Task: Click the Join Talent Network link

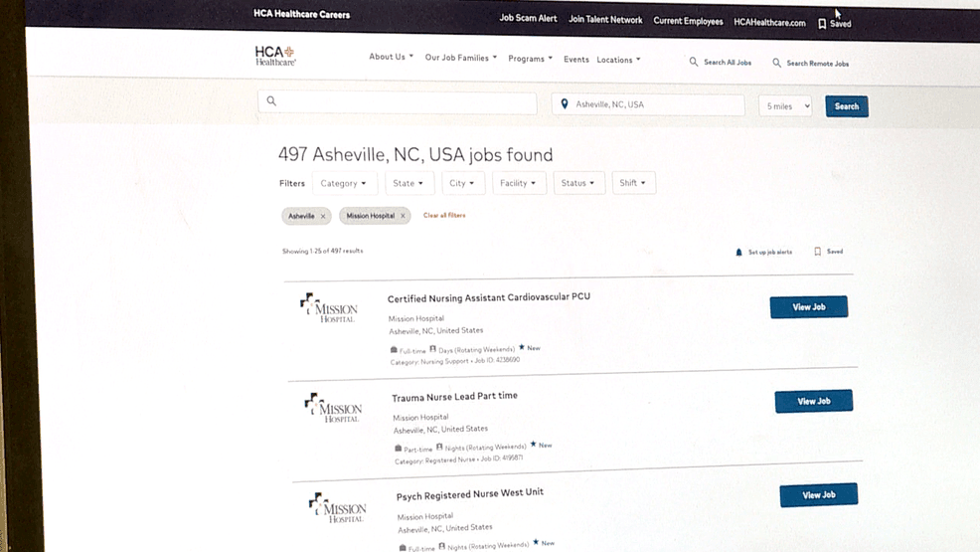Action: (x=605, y=19)
